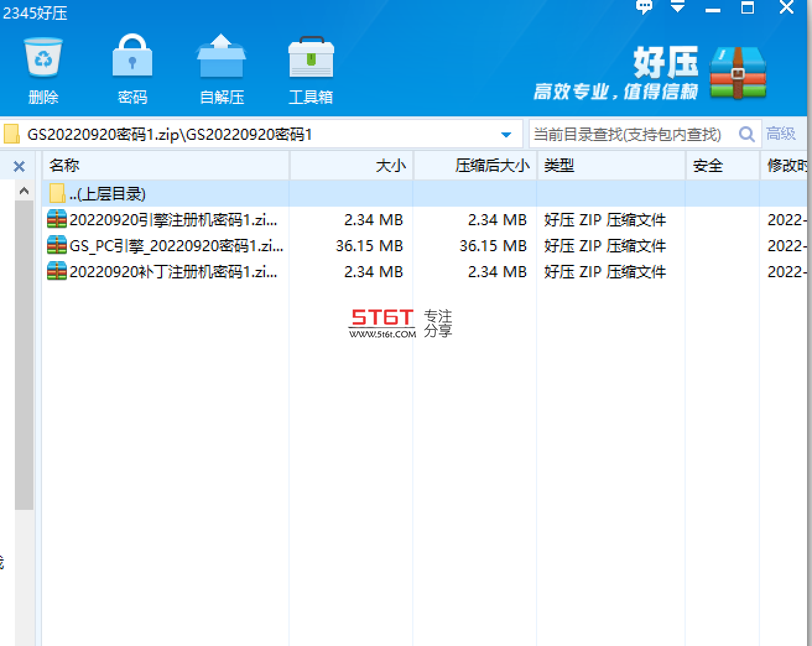Select file 20220920引擎注册机密码1.zi...
Viewport: 812px width, 646px height.
(x=173, y=220)
